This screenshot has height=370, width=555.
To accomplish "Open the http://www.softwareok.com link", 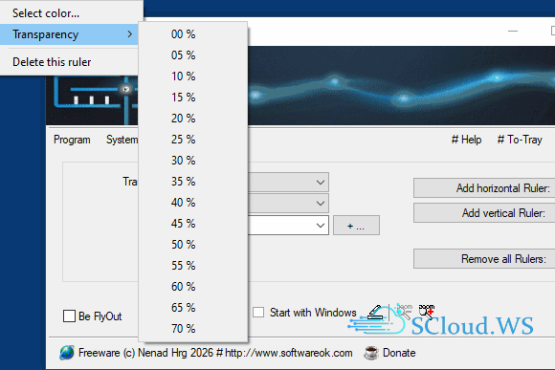I will click(x=289, y=353).
